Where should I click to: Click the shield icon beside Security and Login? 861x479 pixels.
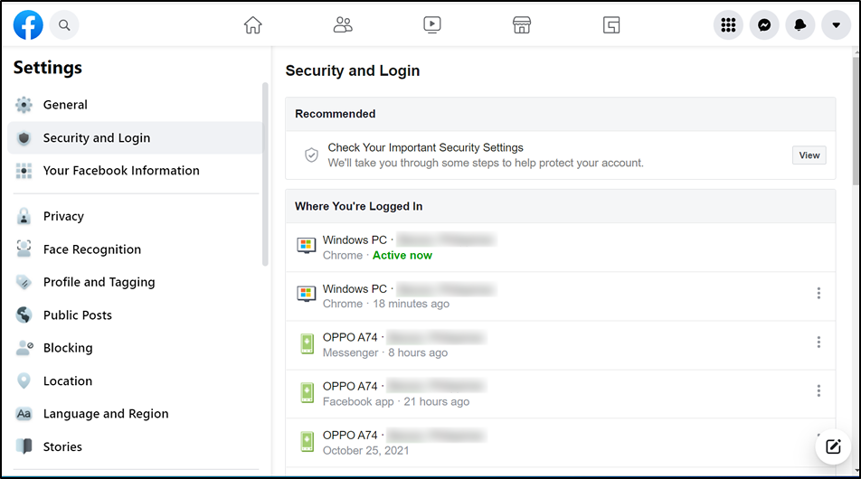[24, 138]
